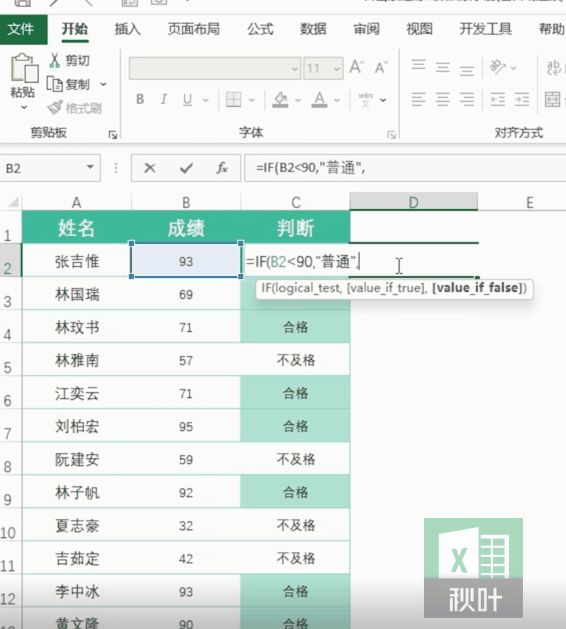Click the phonetic guide (wén) icon
566x629 pixels.
click(x=365, y=99)
